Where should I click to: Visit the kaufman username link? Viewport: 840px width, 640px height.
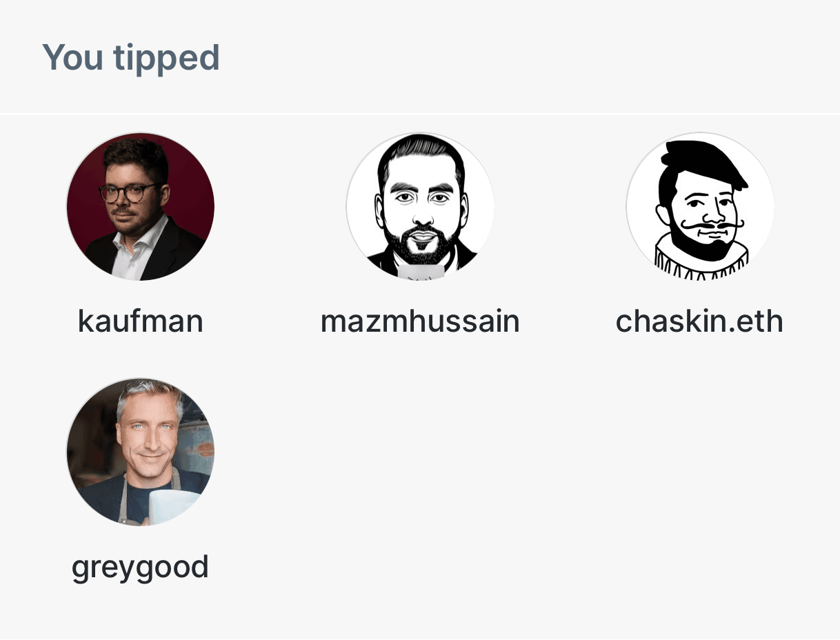tap(141, 320)
